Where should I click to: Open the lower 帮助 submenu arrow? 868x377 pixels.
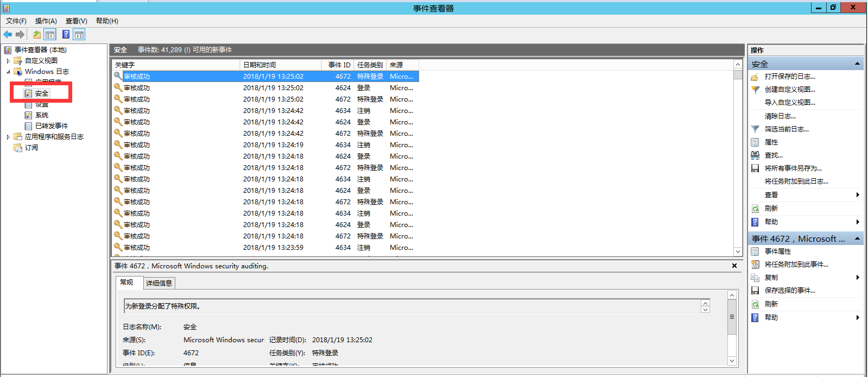858,318
